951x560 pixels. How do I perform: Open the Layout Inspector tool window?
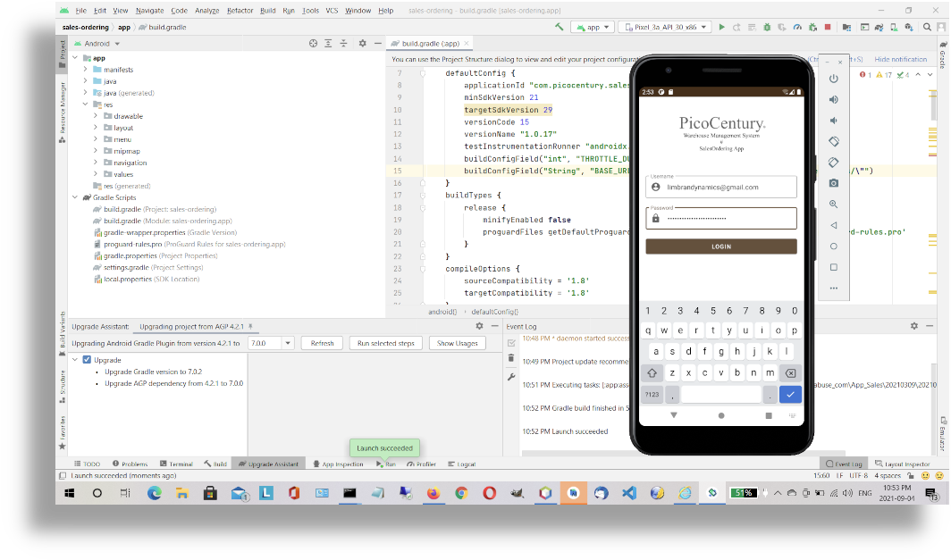[902, 464]
